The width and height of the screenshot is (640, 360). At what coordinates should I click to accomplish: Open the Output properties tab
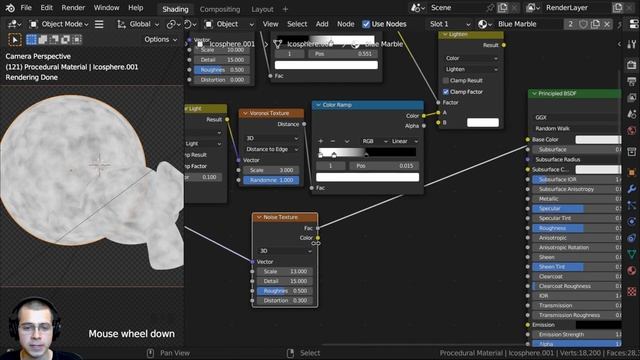click(x=631, y=81)
